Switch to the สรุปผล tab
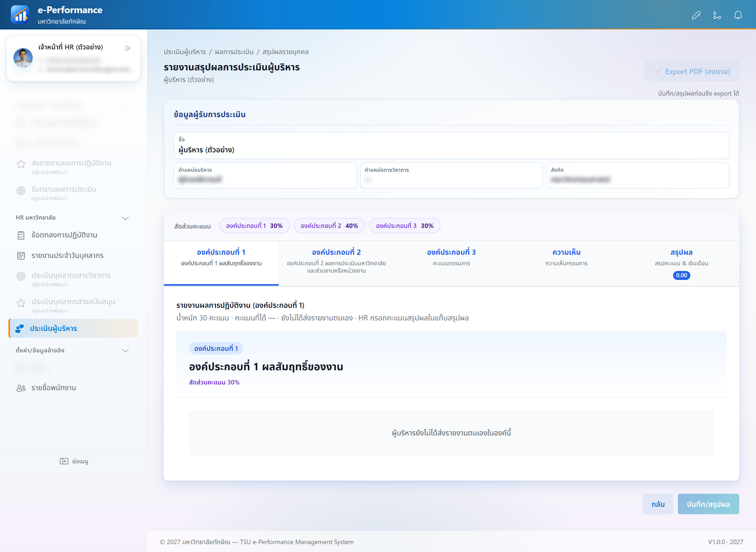756x552 pixels. click(681, 263)
